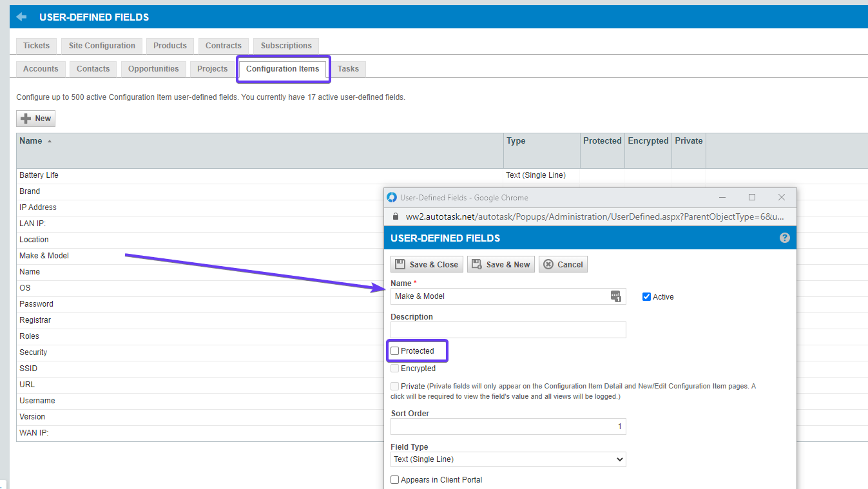Image resolution: width=868 pixels, height=489 pixels.
Task: Click the Autotask favicon in the popup title bar
Action: 391,197
